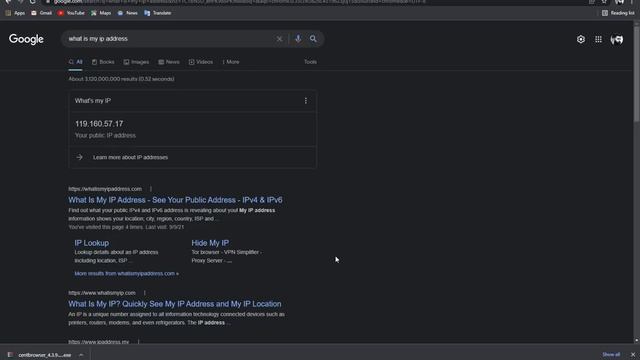
Task: Expand the More search categories menu
Action: coord(231,62)
